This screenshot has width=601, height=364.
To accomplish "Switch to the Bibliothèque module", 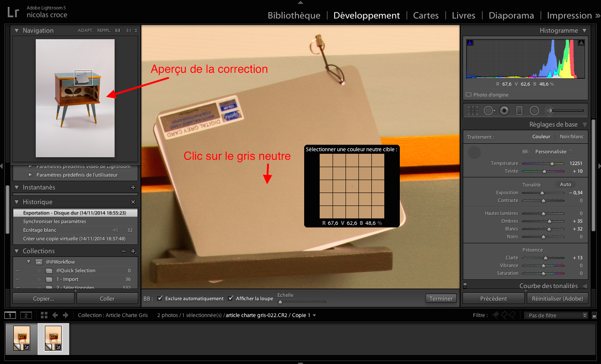I will [294, 16].
